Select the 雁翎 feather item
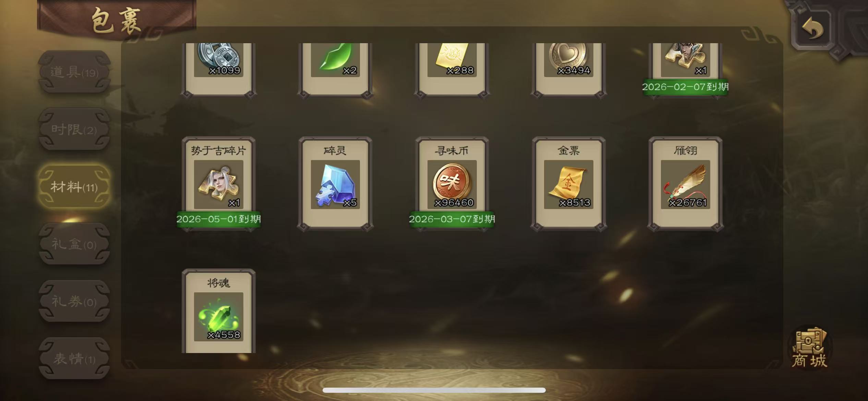This screenshot has width=868, height=401. (685, 184)
